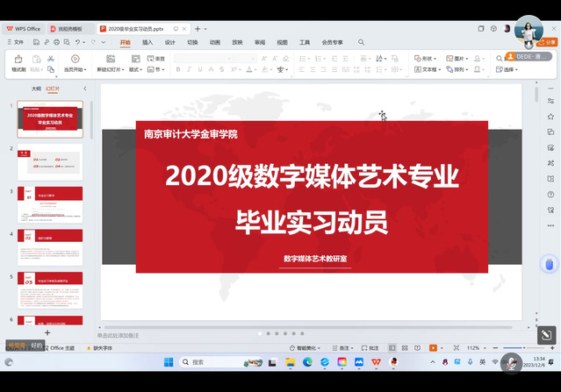Toggle 批注 comments in status bar
Image resolution: width=561 pixels, height=392 pixels.
(370, 348)
